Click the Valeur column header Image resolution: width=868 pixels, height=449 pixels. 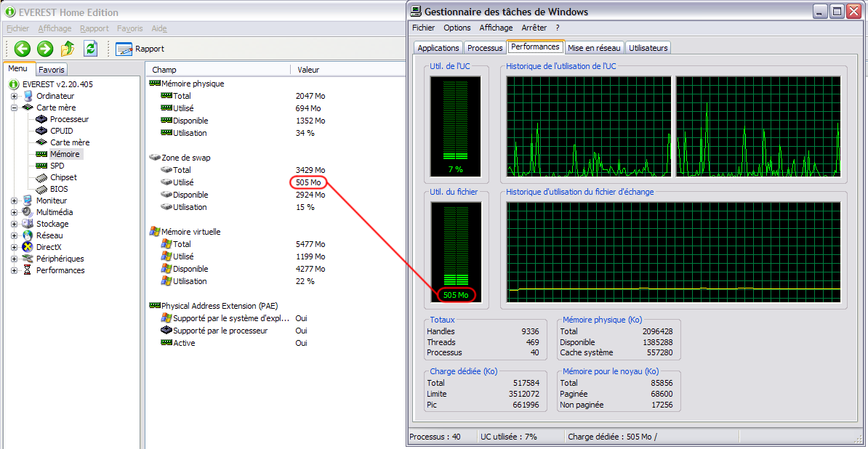[308, 70]
